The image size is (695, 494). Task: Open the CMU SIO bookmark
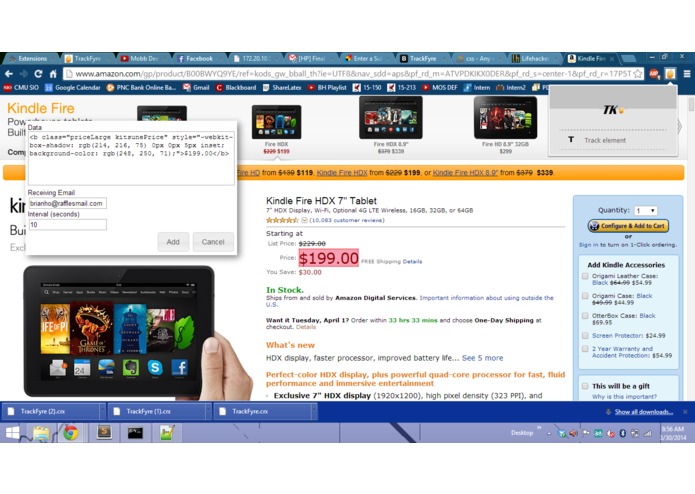click(x=21, y=87)
